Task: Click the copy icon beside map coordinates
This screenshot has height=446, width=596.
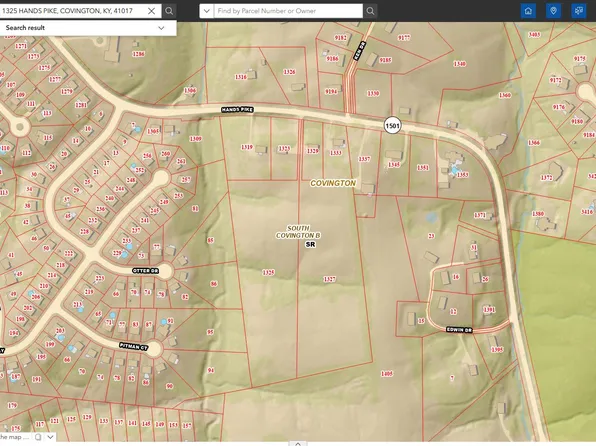Action: [x=38, y=437]
